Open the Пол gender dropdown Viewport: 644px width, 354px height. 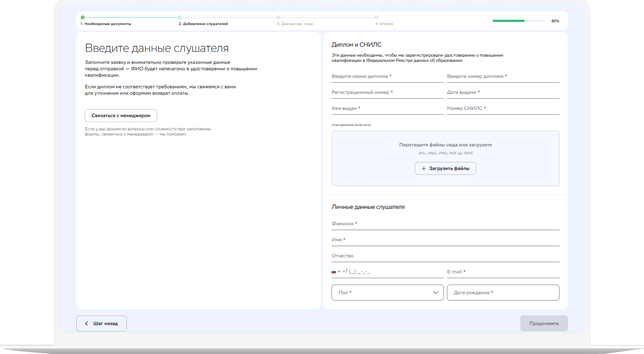click(387, 292)
